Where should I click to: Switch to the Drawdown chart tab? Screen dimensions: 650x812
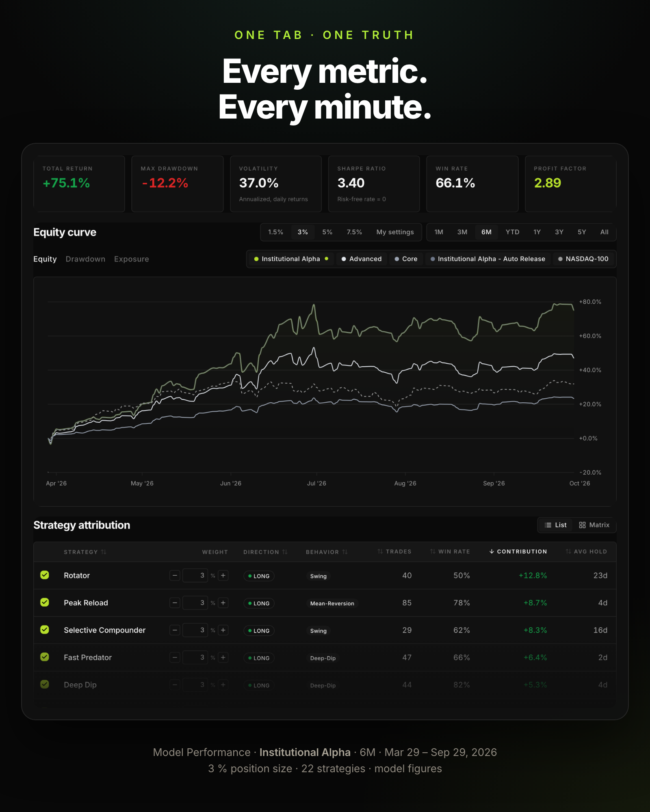85,259
